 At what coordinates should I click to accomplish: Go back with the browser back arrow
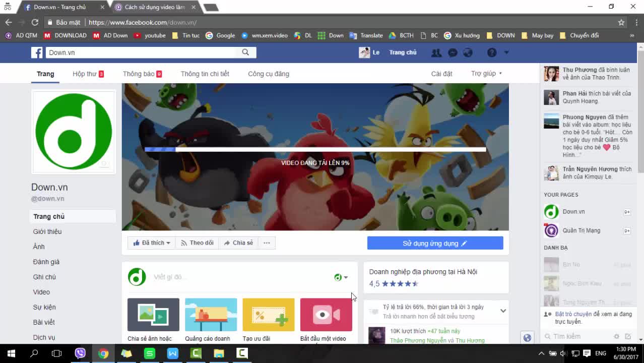9,22
